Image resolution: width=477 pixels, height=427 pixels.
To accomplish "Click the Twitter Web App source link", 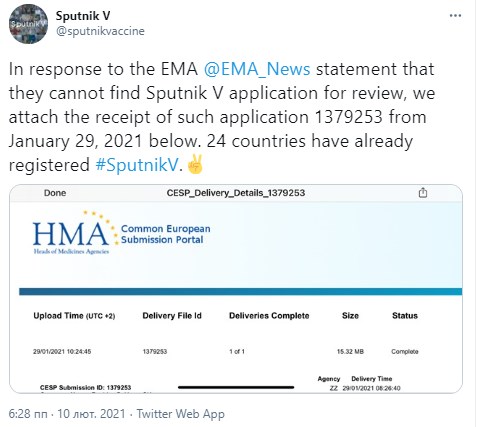I will coord(181,414).
